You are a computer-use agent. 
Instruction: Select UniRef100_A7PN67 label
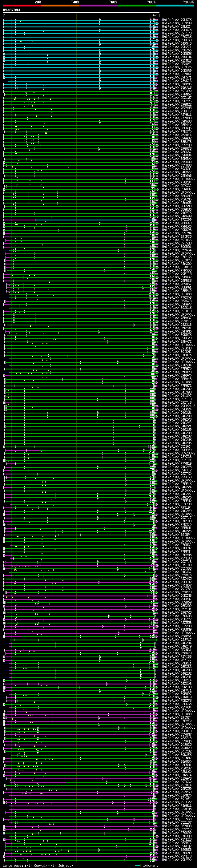(x=177, y=94)
